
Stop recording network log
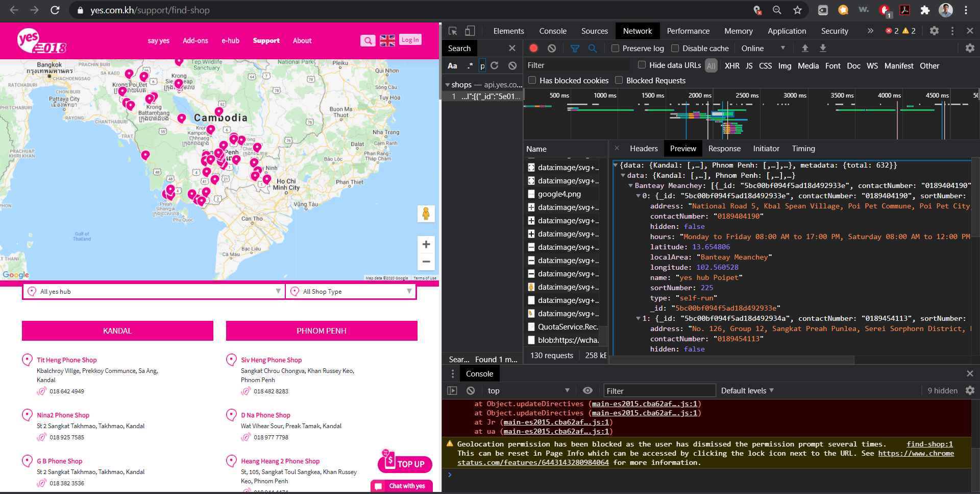[x=533, y=48]
